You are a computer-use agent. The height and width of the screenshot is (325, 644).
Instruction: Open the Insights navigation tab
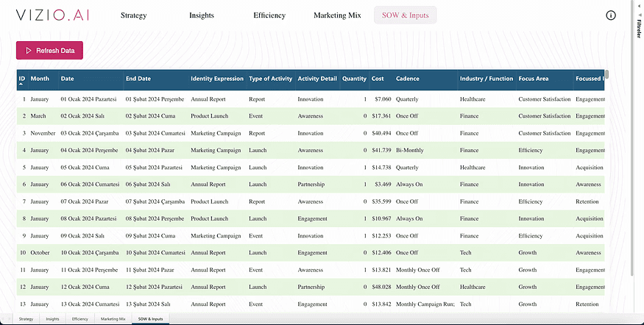(201, 15)
